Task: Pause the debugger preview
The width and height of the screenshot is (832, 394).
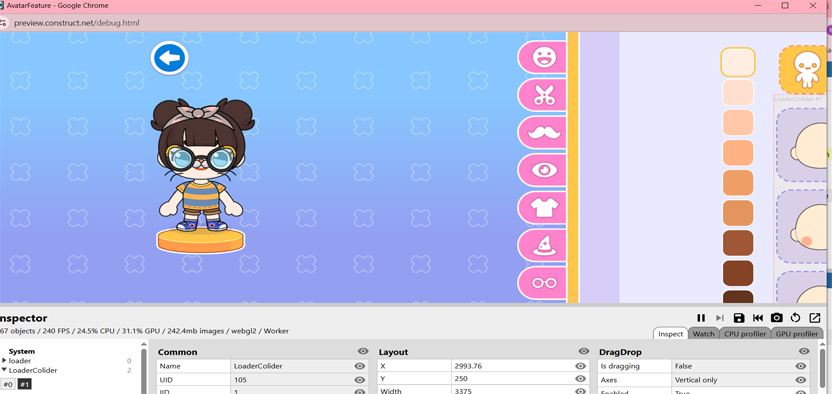Action: (701, 318)
